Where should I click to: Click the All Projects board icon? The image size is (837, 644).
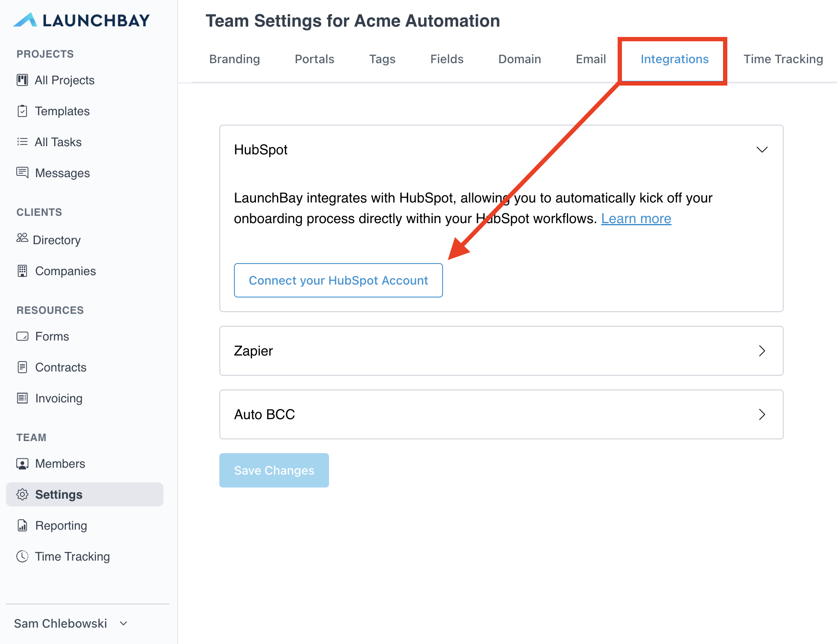pyautogui.click(x=22, y=80)
